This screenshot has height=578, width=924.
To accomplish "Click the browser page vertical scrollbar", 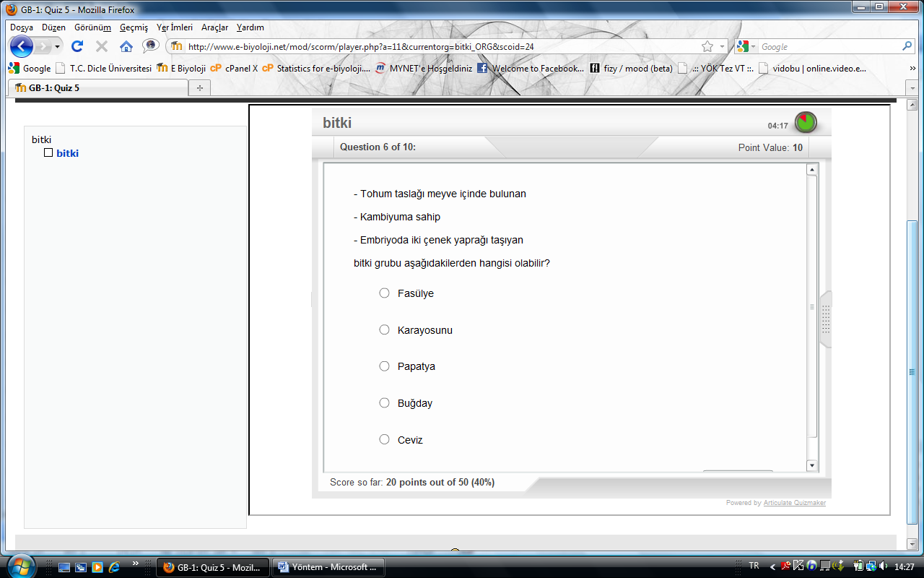I will click(x=912, y=371).
